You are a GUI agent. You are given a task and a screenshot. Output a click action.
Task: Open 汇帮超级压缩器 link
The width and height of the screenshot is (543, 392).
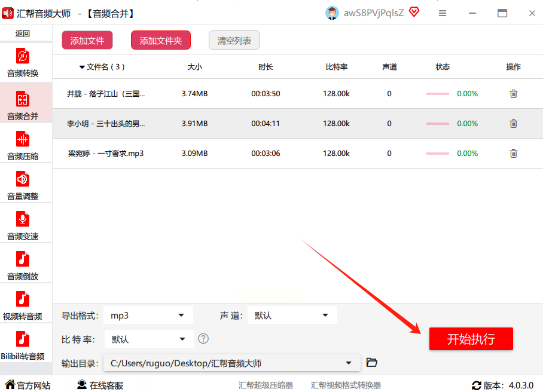[x=266, y=385]
